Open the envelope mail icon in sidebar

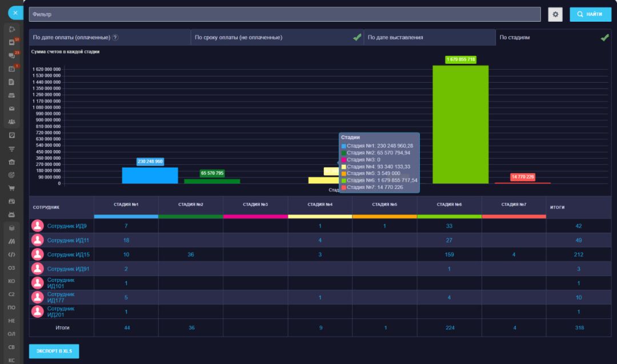11,108
